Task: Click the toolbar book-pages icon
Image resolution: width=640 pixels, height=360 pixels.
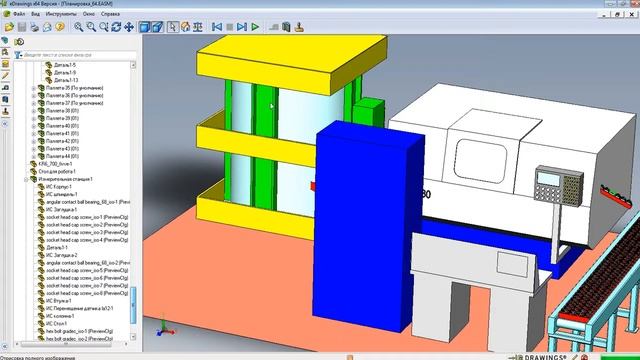Action: click(x=287, y=27)
